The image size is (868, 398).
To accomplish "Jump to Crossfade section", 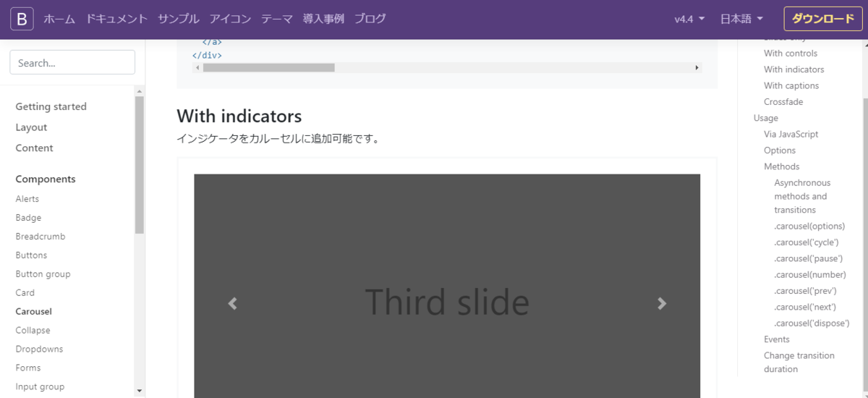I will pyautogui.click(x=783, y=102).
